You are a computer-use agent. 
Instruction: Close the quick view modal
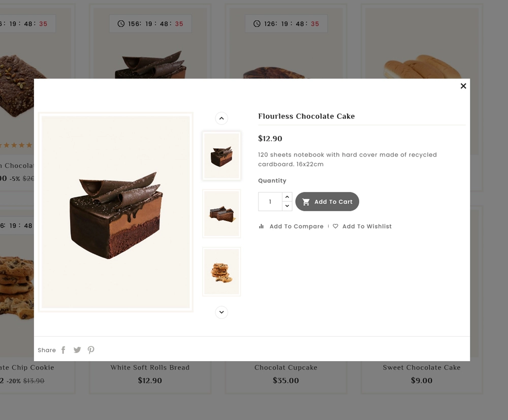[x=463, y=86]
